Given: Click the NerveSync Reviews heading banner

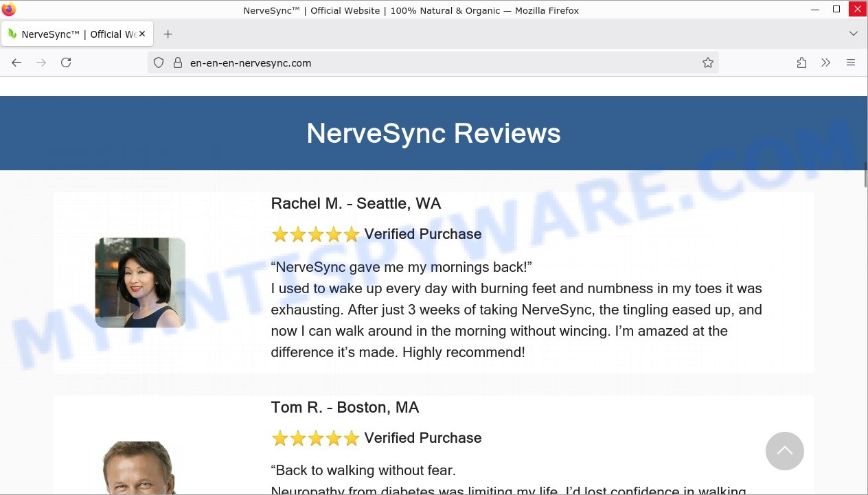Looking at the screenshot, I should (433, 133).
